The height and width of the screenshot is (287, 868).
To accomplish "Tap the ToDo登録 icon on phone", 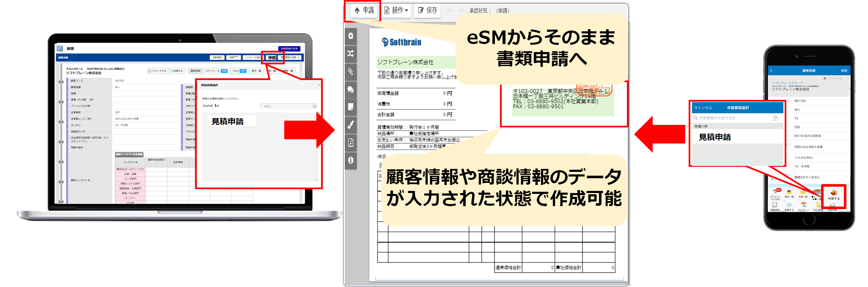I will (818, 207).
